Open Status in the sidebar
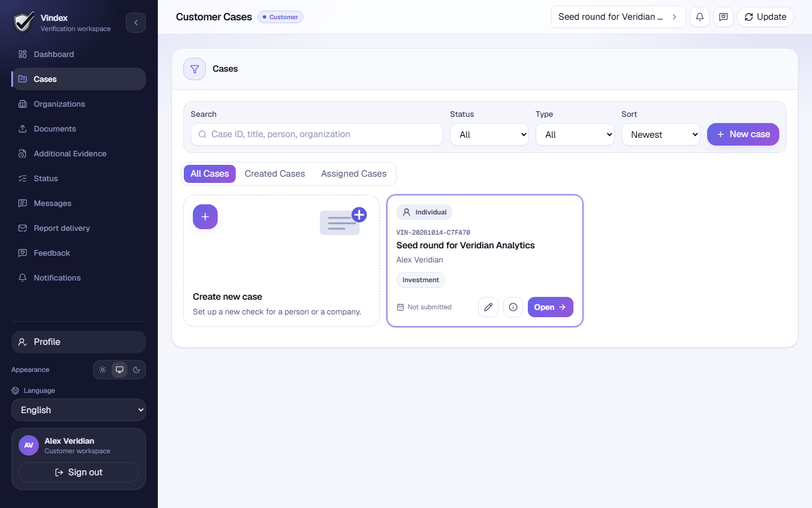812x508 pixels. [78, 178]
